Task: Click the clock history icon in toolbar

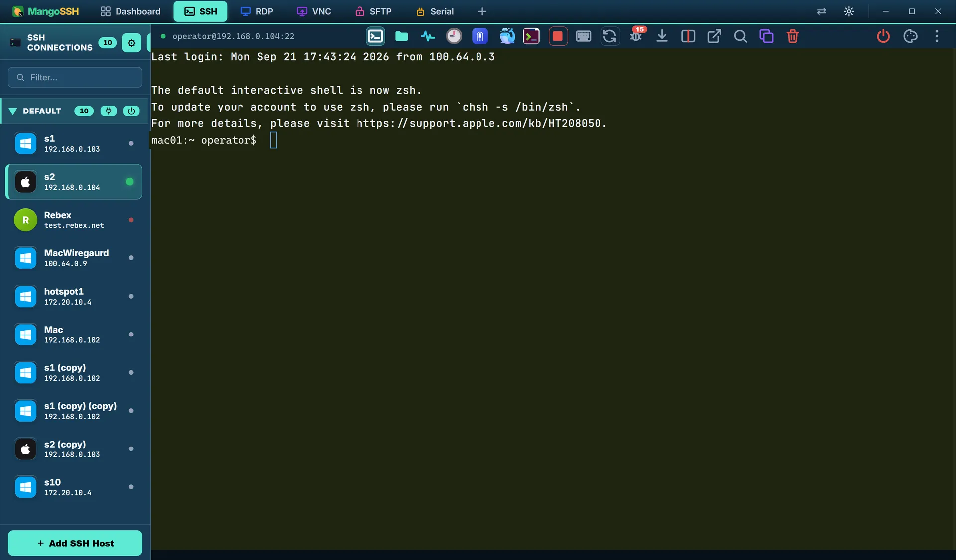Action: click(454, 36)
